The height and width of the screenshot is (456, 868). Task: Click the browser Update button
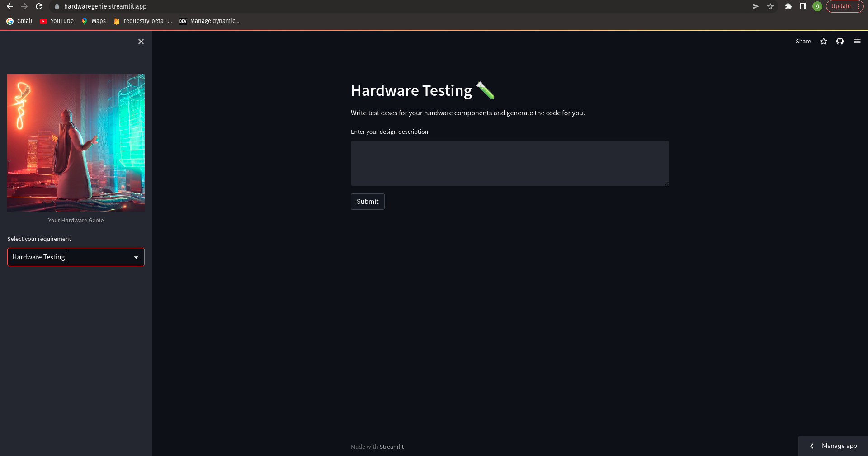844,6
